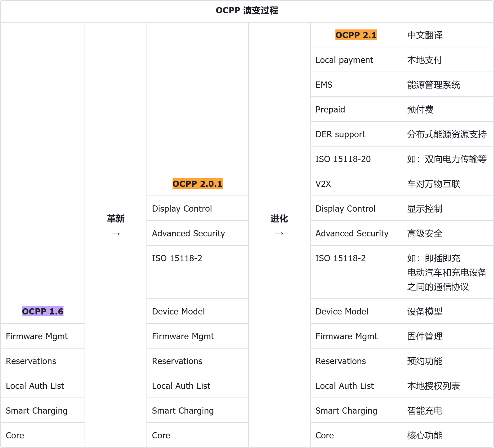Viewport: 494px width, 448px height.
Task: Click the orange OCPP 2.1 heading
Action: 356,35
